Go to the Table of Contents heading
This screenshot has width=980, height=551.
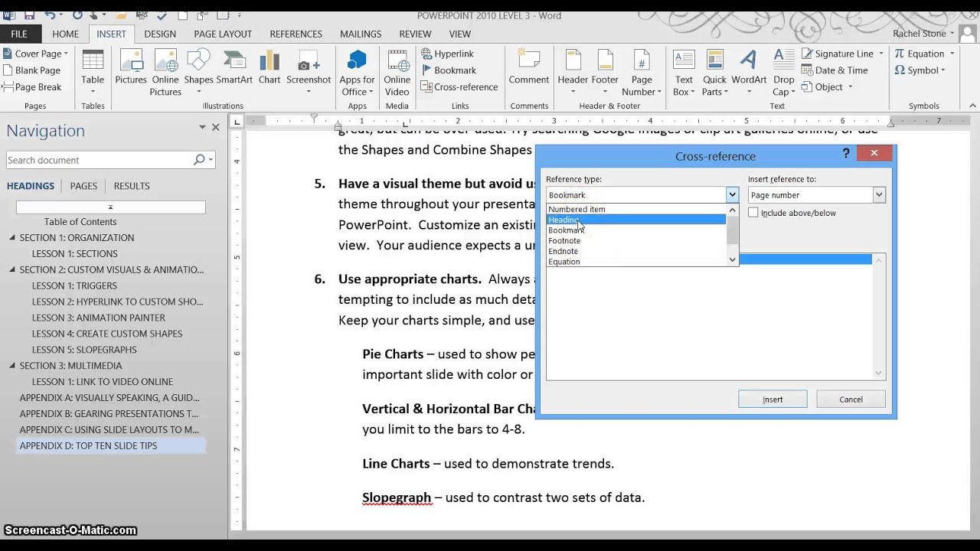click(80, 221)
